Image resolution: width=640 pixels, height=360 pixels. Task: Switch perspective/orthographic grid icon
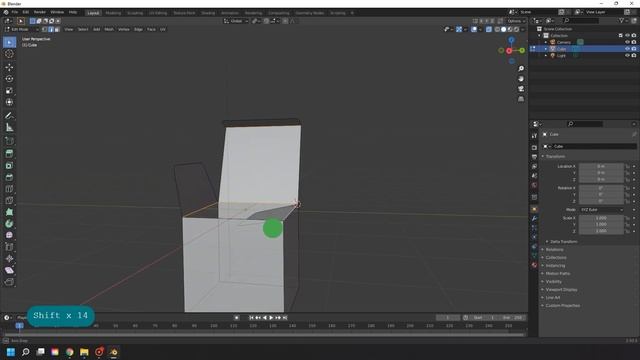coord(521,99)
